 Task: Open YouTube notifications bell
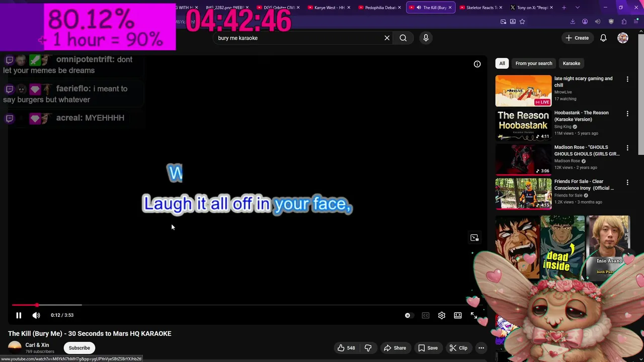tap(603, 38)
